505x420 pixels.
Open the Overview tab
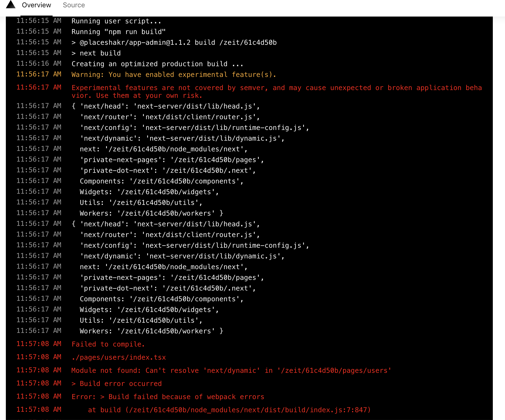36,5
